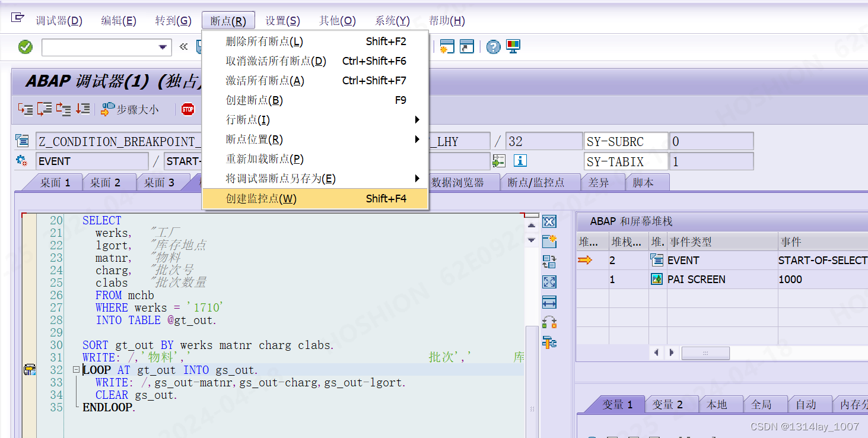
Task: Click the close tool icon beside editor
Action: 549,221
